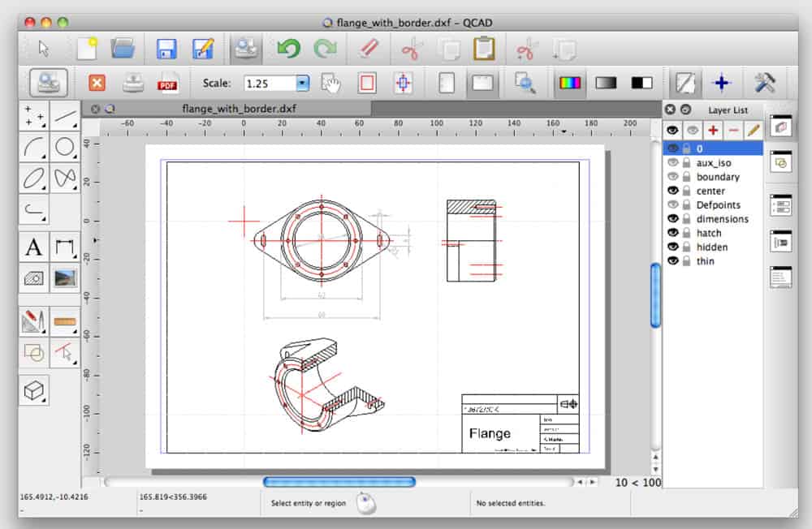Click the Undo arrow icon
The image size is (812, 529).
tap(287, 48)
